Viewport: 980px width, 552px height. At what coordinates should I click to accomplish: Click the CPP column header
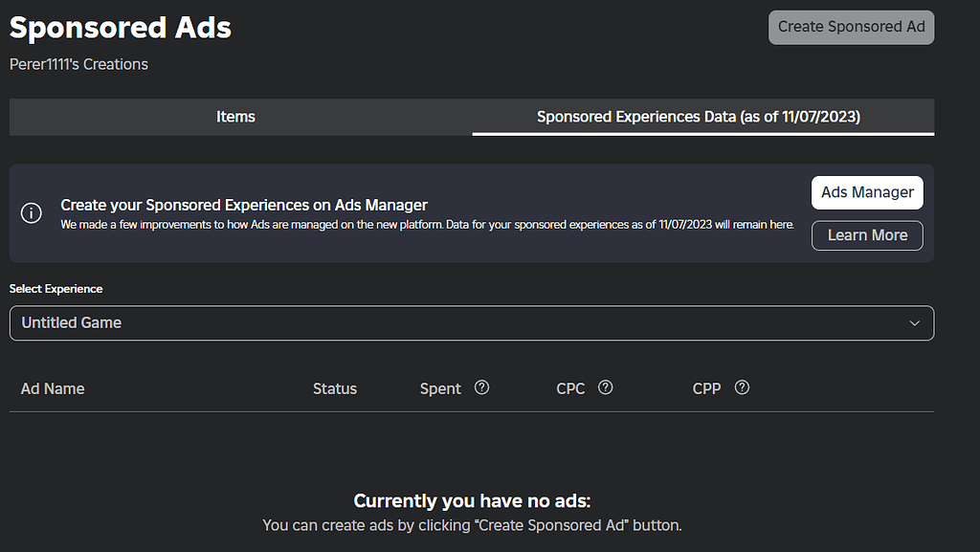click(706, 388)
